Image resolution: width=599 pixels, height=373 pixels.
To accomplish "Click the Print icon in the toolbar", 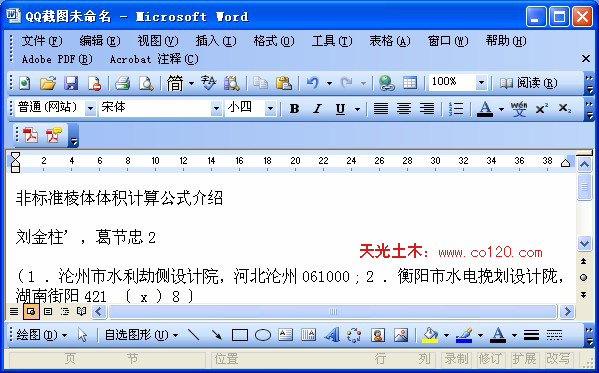I will tap(123, 83).
